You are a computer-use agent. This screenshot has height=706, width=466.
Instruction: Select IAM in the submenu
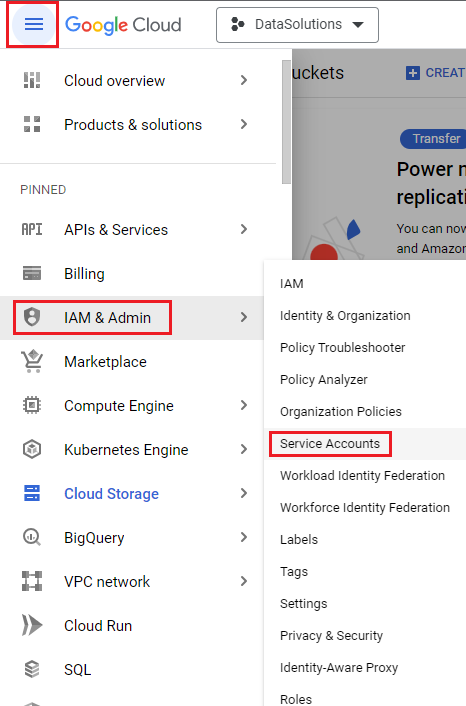point(292,284)
